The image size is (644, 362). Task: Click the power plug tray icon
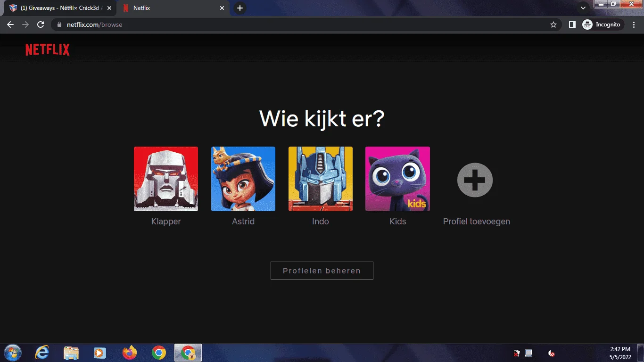[517, 353]
